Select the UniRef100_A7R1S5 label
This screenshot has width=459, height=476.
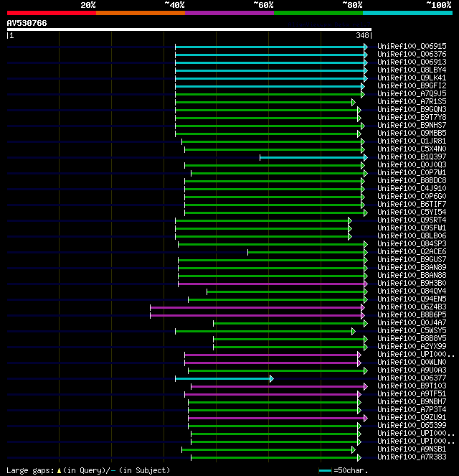coord(412,101)
